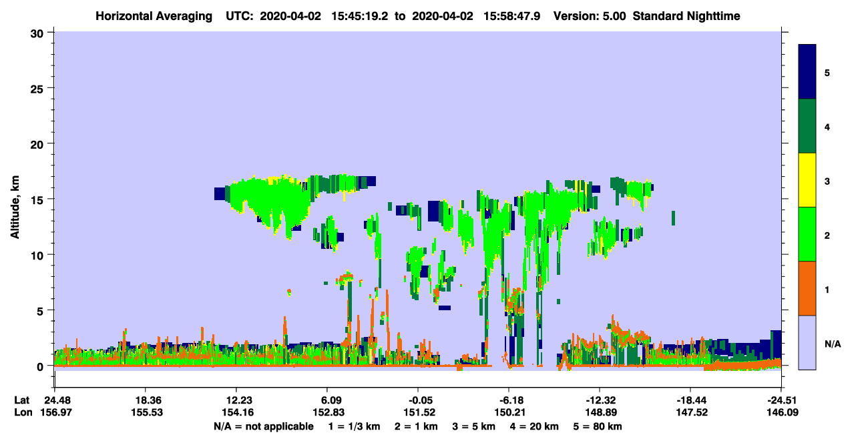Click the 'Lon' axis row label
Viewport: 868px width, 445px height.
[x=22, y=412]
